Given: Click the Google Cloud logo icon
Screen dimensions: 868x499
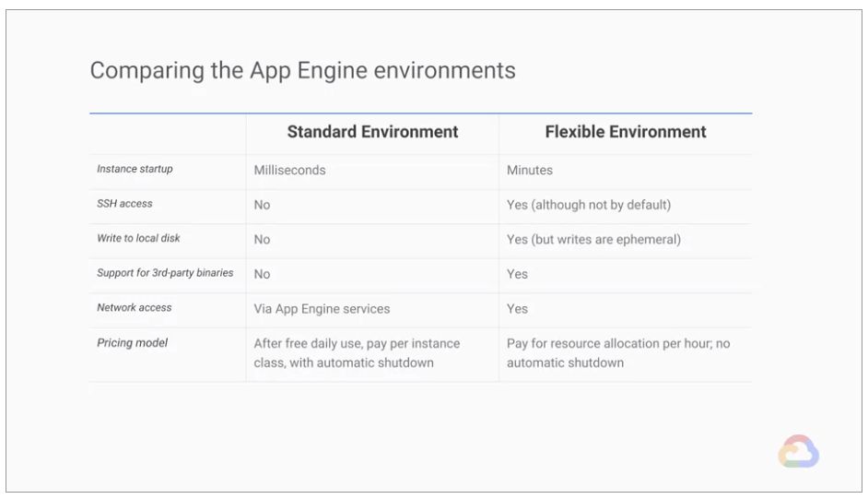Looking at the screenshot, I should click(798, 451).
